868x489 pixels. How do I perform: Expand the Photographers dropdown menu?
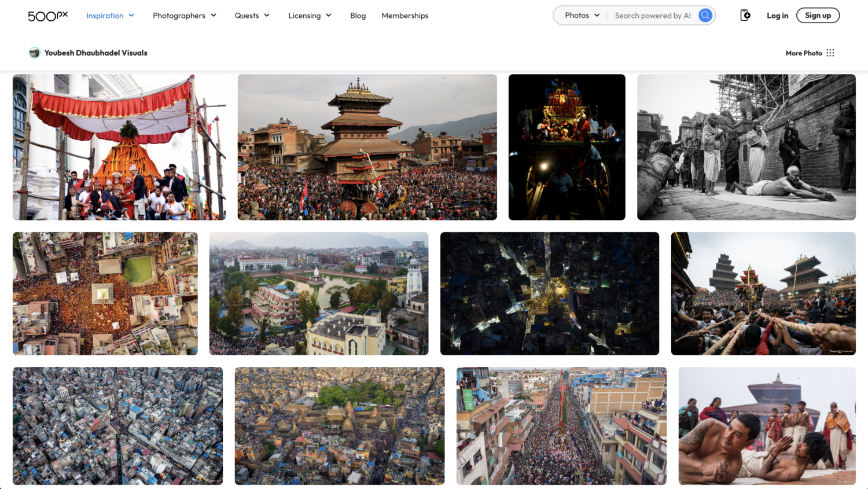[x=184, y=16]
